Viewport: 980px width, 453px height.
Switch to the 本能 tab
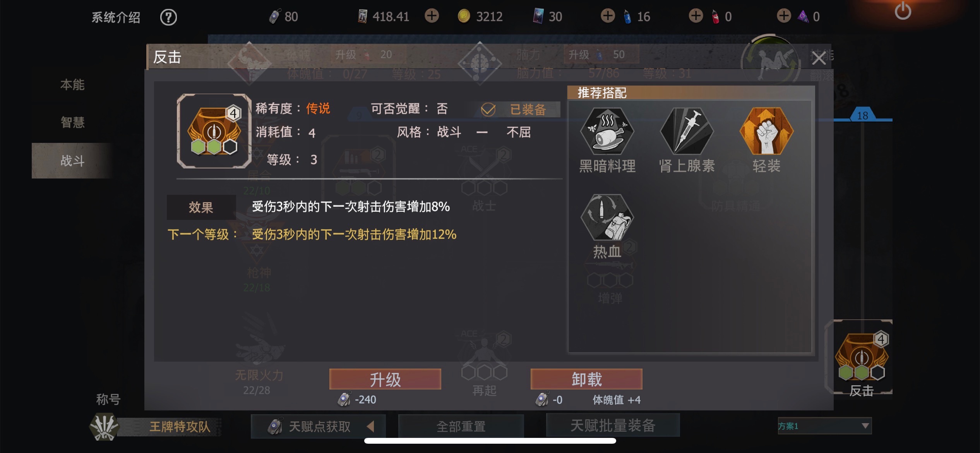tap(72, 84)
